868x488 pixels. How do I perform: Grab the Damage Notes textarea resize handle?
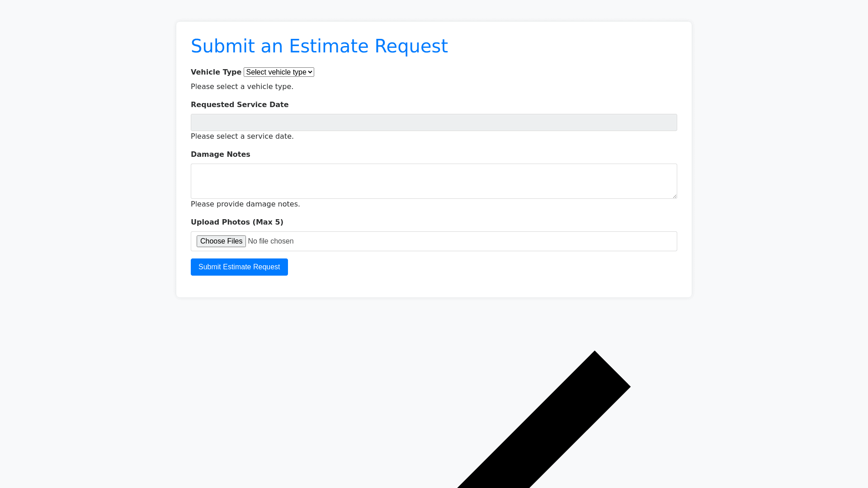[675, 196]
